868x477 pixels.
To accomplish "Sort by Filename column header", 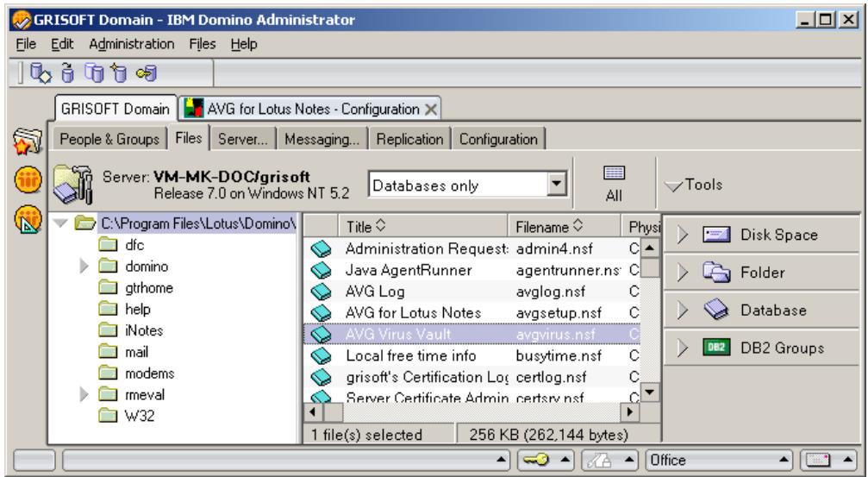I will (x=565, y=226).
